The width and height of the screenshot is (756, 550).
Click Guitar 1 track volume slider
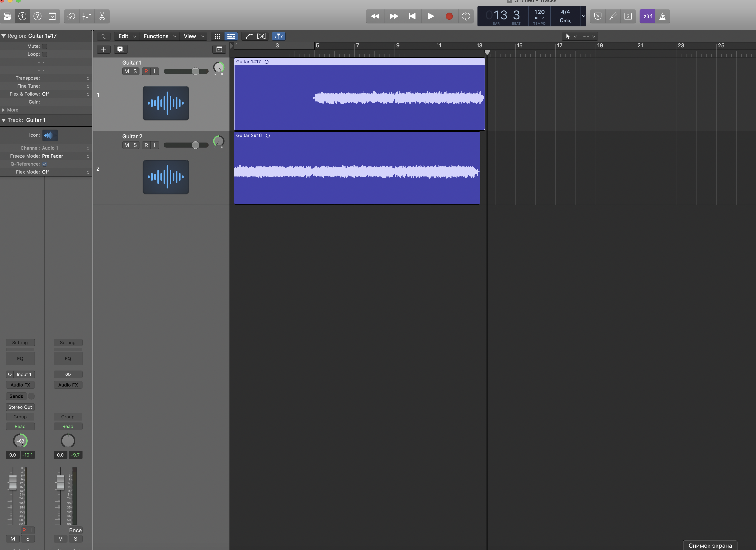[196, 71]
